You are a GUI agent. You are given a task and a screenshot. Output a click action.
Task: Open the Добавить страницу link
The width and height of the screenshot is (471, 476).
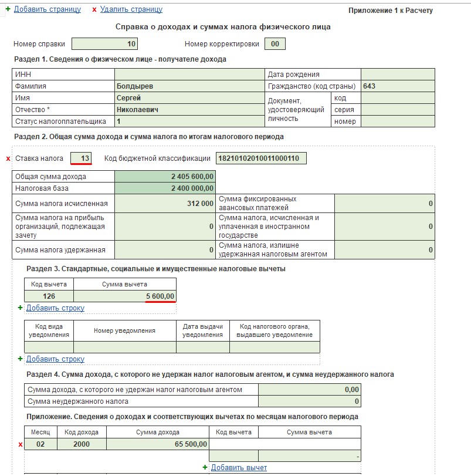click(48, 9)
